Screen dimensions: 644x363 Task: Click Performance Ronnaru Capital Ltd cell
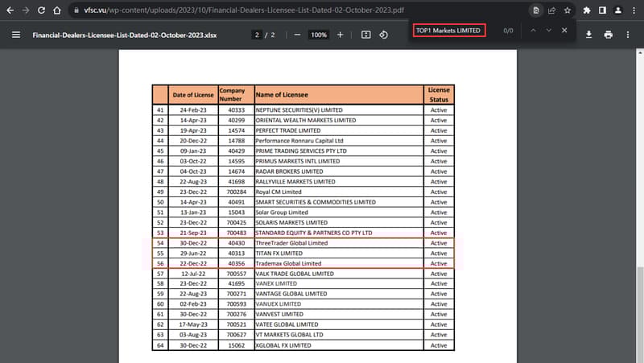pos(339,141)
